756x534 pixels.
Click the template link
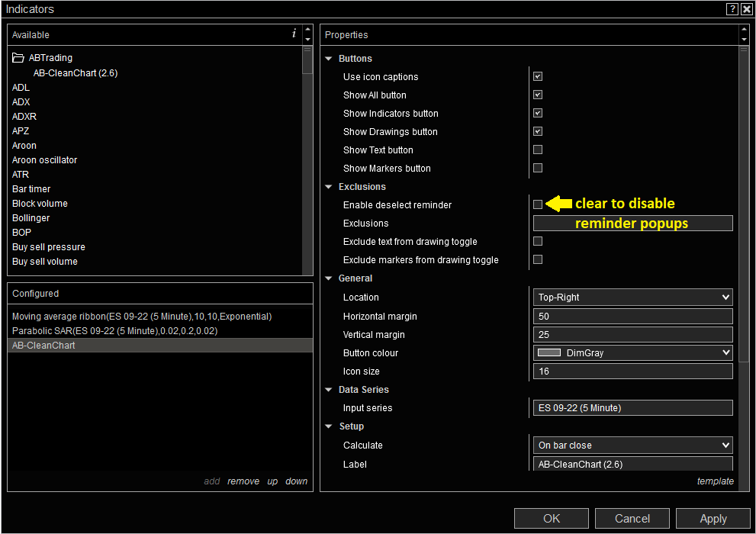coord(715,481)
